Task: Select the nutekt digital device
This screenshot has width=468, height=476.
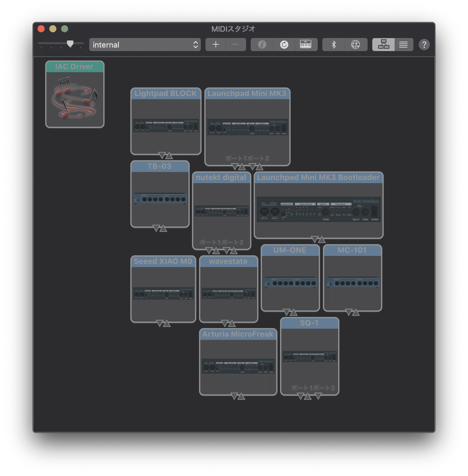Action: click(x=222, y=211)
